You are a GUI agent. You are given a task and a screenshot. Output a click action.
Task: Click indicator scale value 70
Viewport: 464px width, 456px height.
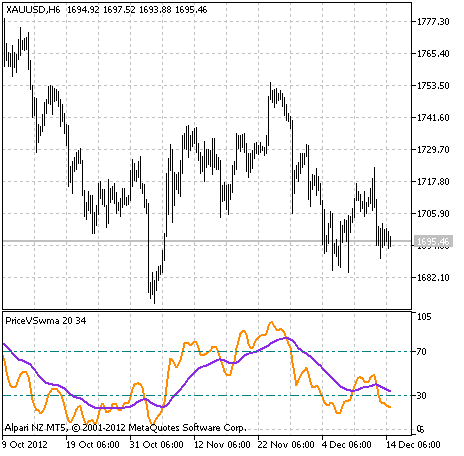point(422,352)
